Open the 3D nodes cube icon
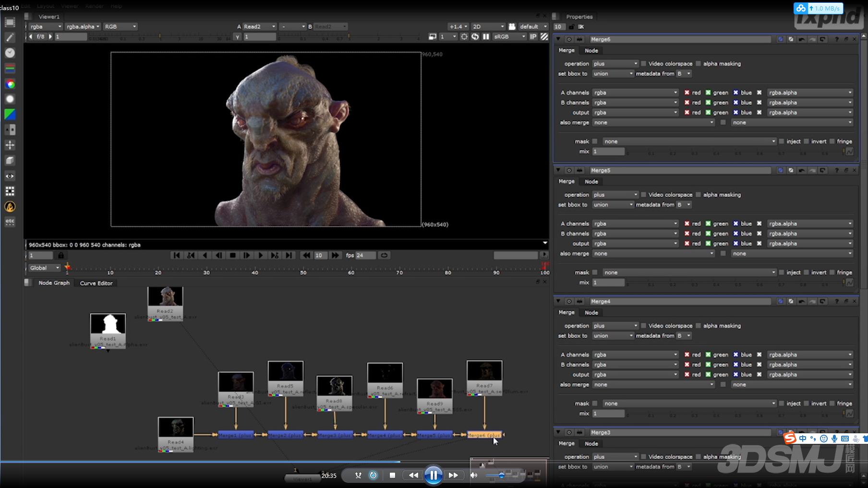Image resolution: width=868 pixels, height=488 pixels. click(x=10, y=160)
